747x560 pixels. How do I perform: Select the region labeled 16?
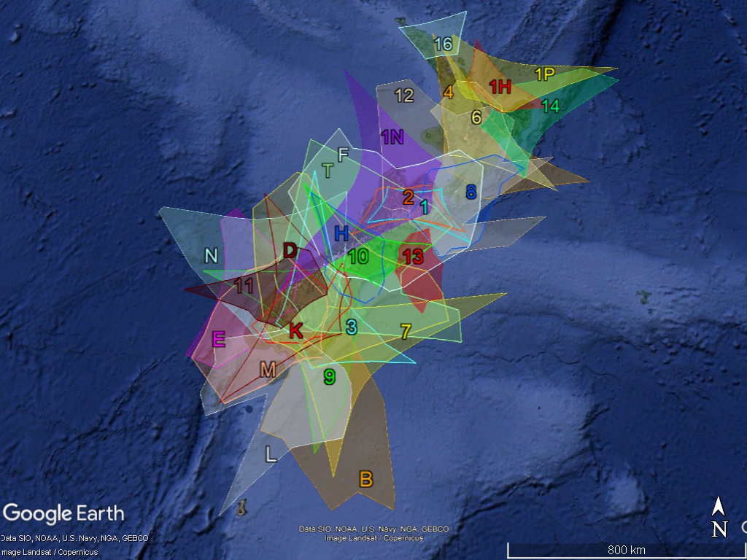(x=443, y=44)
